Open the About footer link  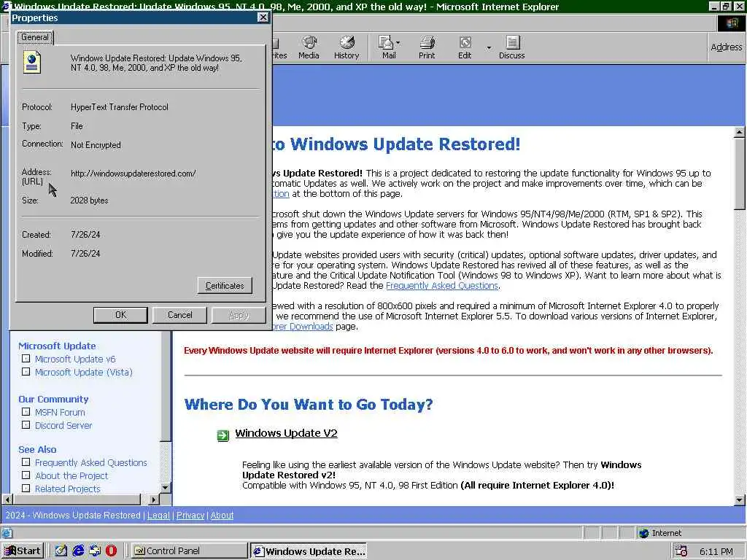point(222,516)
